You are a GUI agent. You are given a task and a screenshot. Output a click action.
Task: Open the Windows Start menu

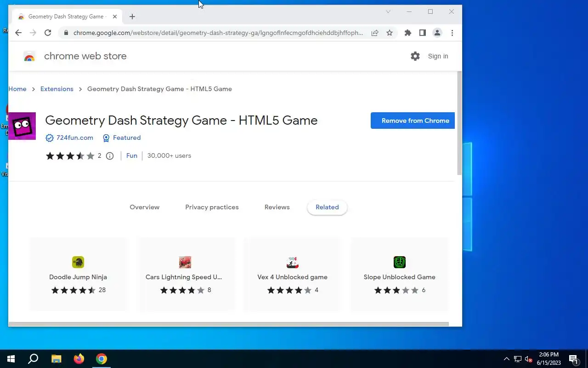[x=11, y=359]
